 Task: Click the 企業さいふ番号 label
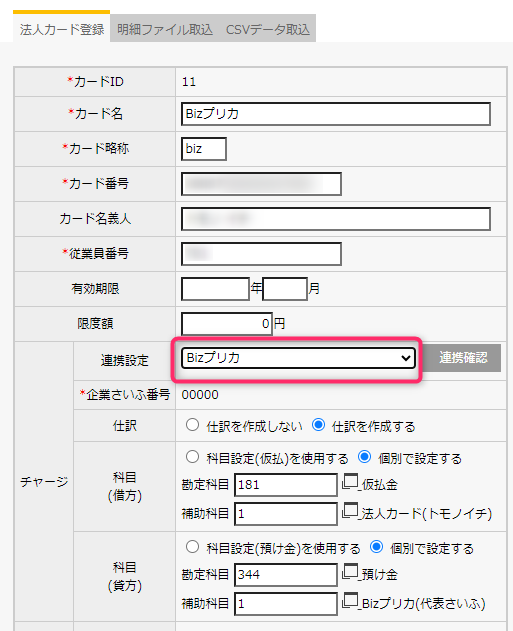coord(124,395)
